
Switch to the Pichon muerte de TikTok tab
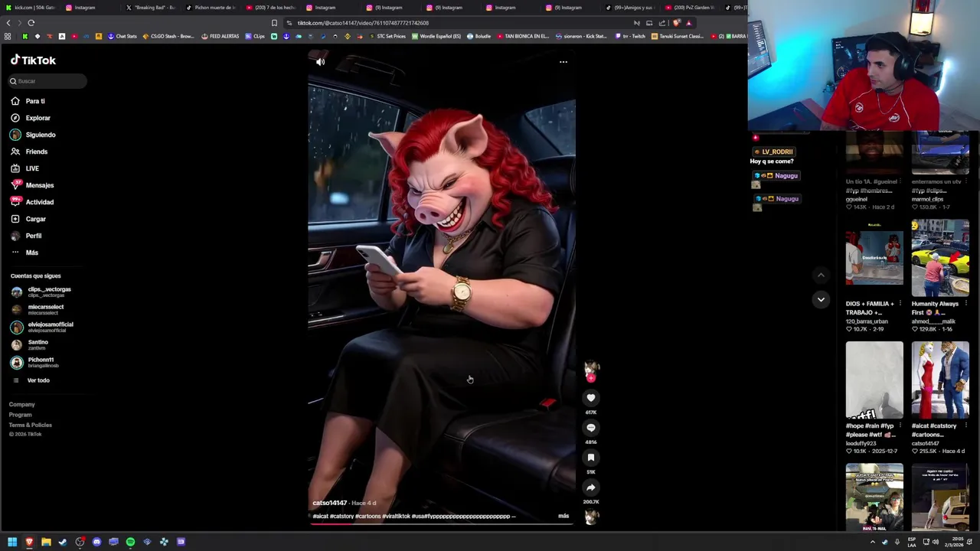[211, 8]
